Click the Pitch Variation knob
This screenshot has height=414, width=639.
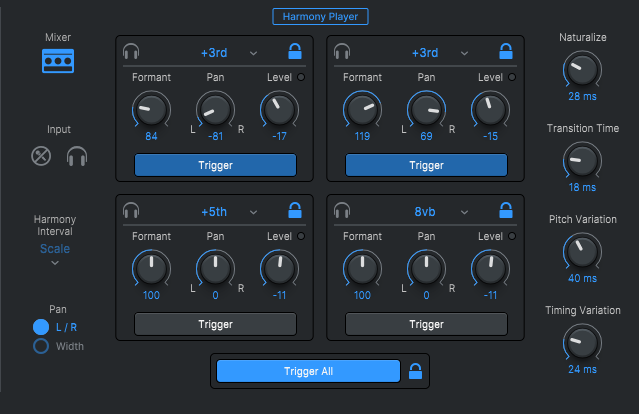[582, 251]
